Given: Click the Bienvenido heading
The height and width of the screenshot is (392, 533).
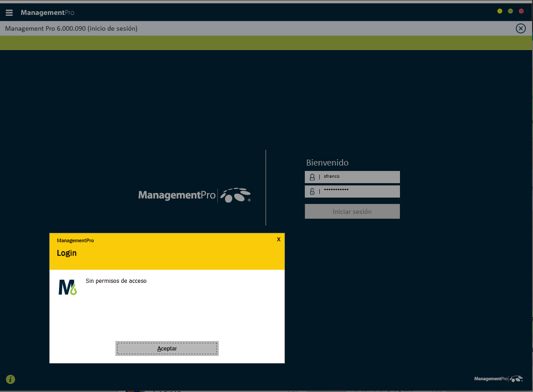Looking at the screenshot, I should click(327, 162).
